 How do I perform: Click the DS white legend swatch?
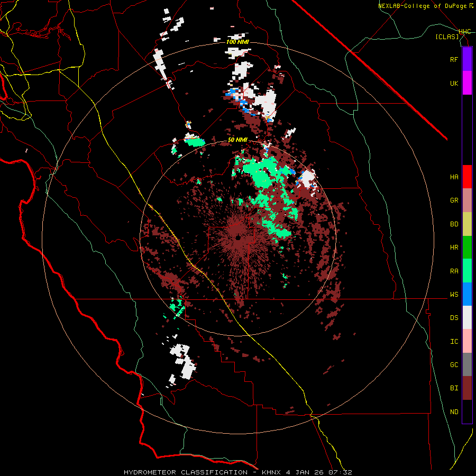tap(467, 317)
